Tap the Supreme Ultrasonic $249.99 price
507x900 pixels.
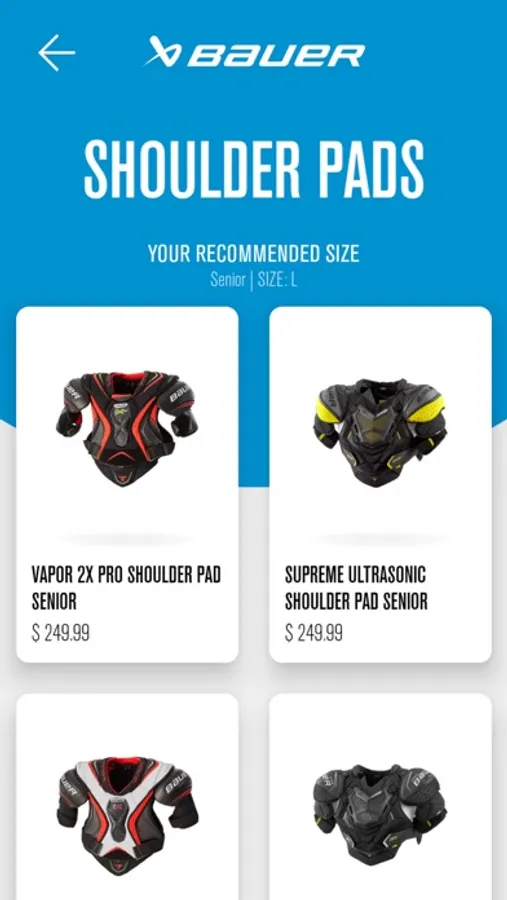[314, 633]
